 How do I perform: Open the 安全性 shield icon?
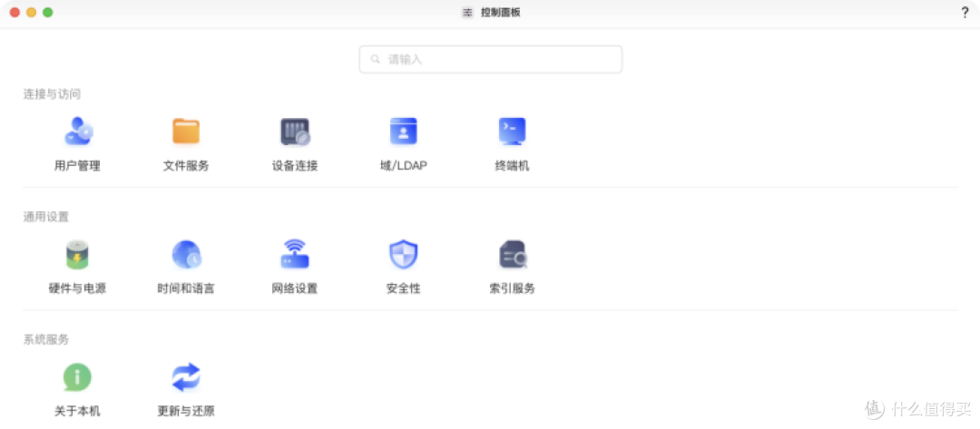pyautogui.click(x=403, y=255)
